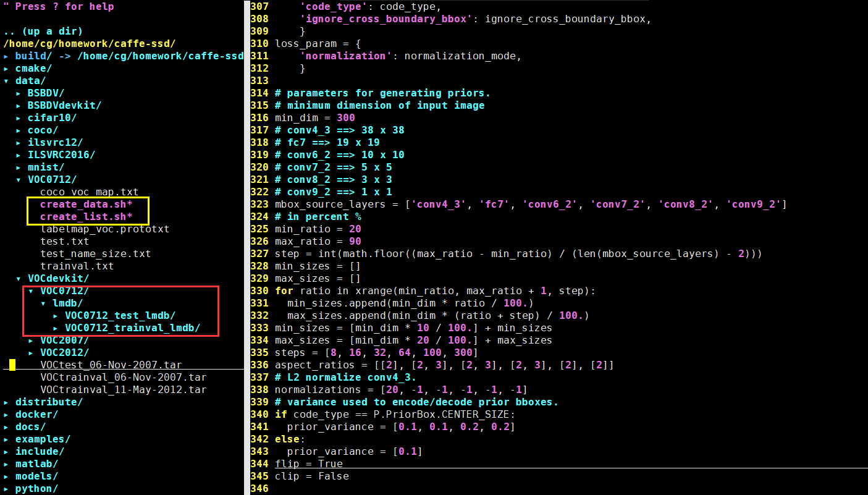Open test.txt file
868x495 pixels.
[65, 242]
